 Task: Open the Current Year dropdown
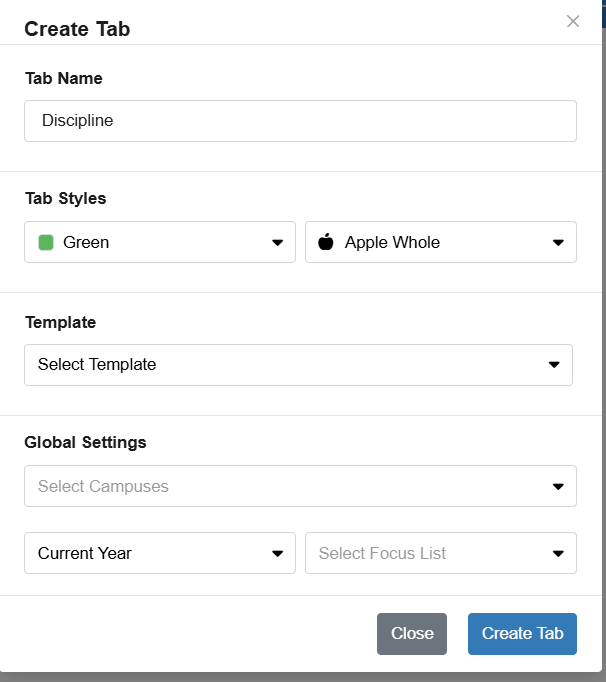160,553
